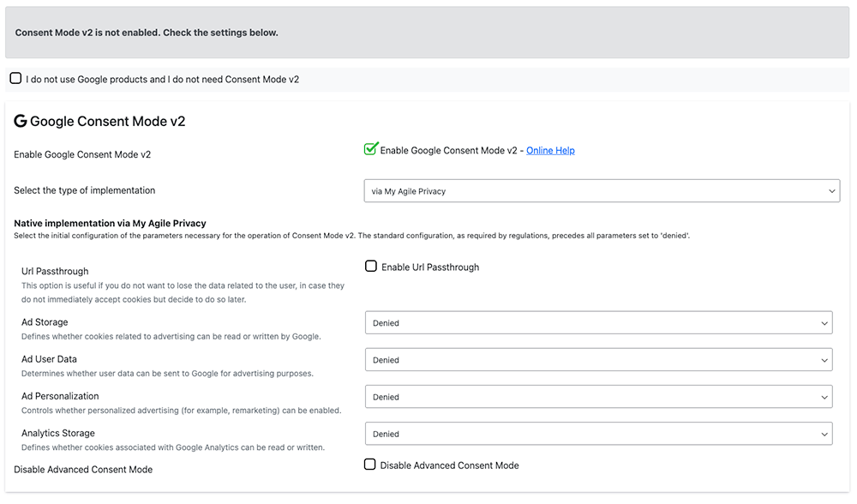The image size is (857, 504).
Task: Click the "Analytics Storage" setting title text
Action: (58, 433)
